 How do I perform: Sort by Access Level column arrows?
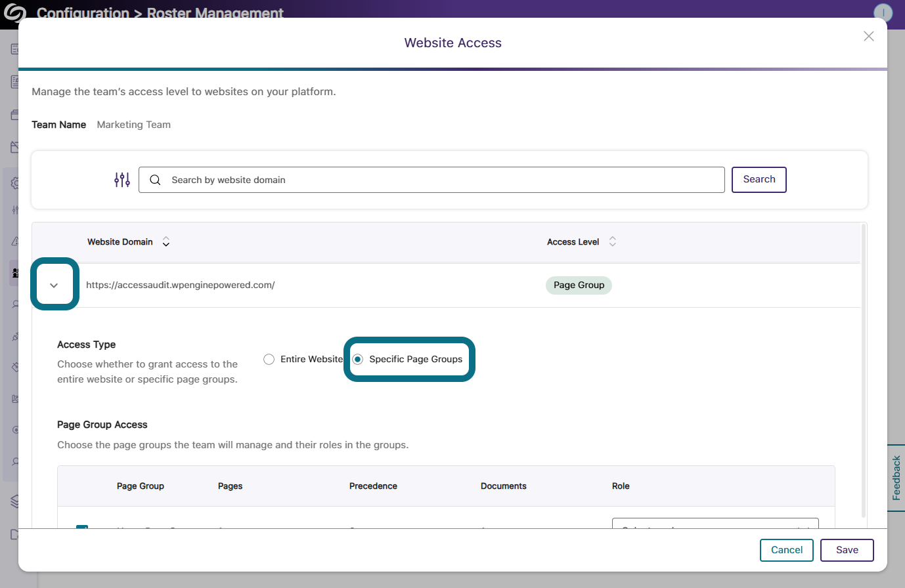pos(612,242)
